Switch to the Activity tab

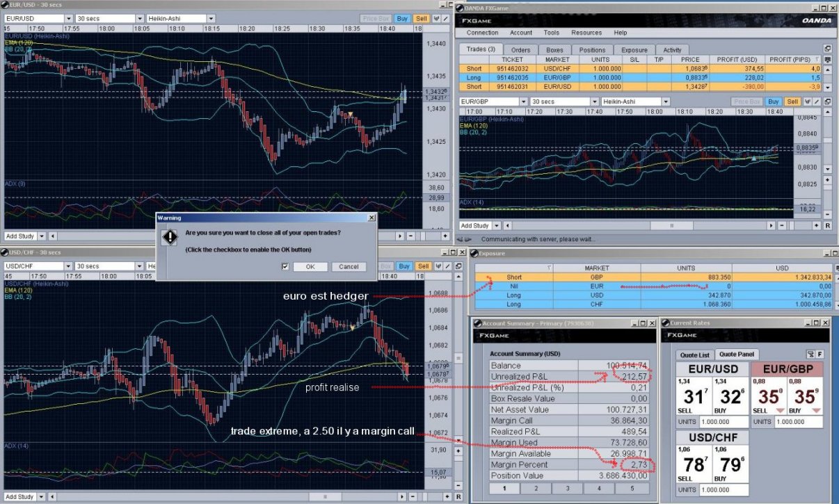672,50
